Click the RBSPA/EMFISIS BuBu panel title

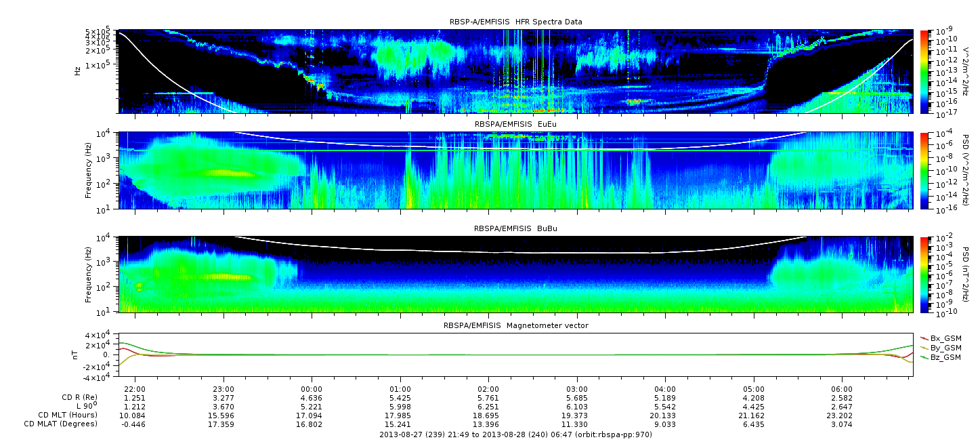(515, 228)
